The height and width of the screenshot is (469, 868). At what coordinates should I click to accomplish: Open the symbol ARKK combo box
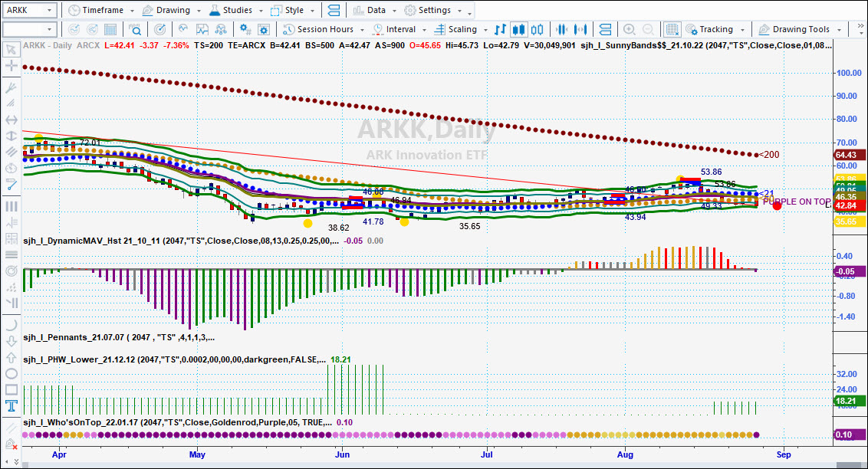29,10
